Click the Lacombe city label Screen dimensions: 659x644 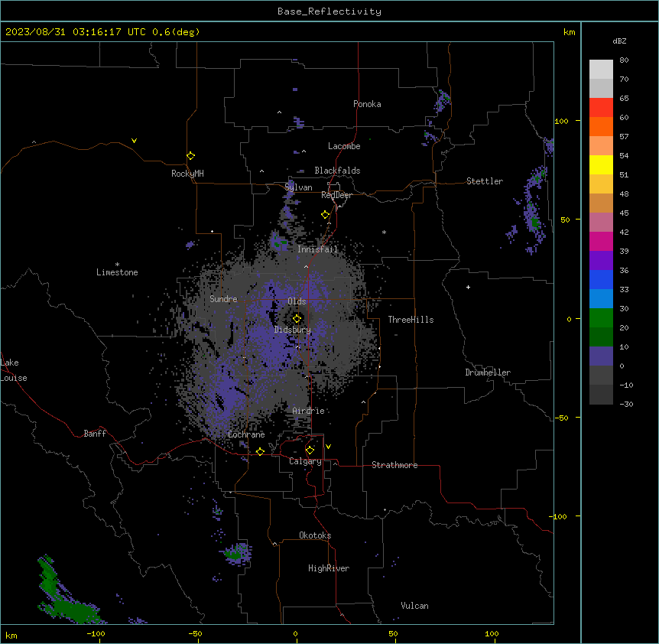344,146
